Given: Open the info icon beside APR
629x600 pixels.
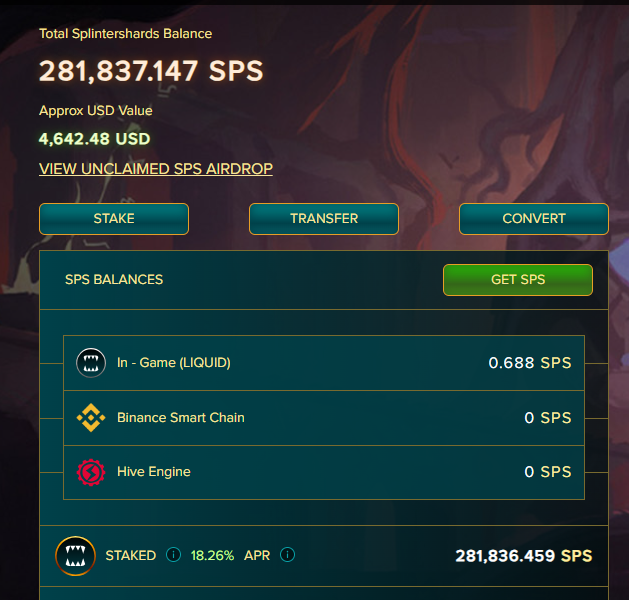Looking at the screenshot, I should click(x=287, y=555).
